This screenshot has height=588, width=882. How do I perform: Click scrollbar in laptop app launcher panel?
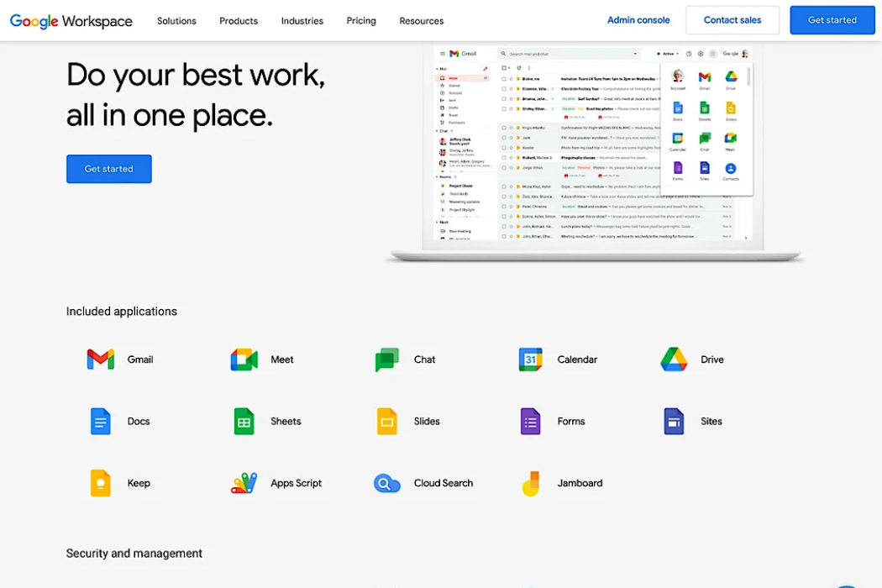click(x=748, y=76)
